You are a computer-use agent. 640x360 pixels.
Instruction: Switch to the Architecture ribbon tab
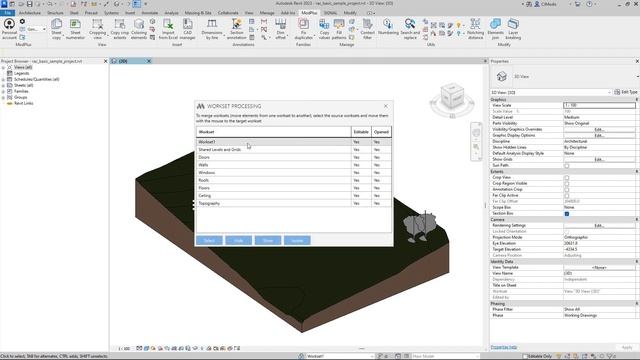pyautogui.click(x=30, y=13)
